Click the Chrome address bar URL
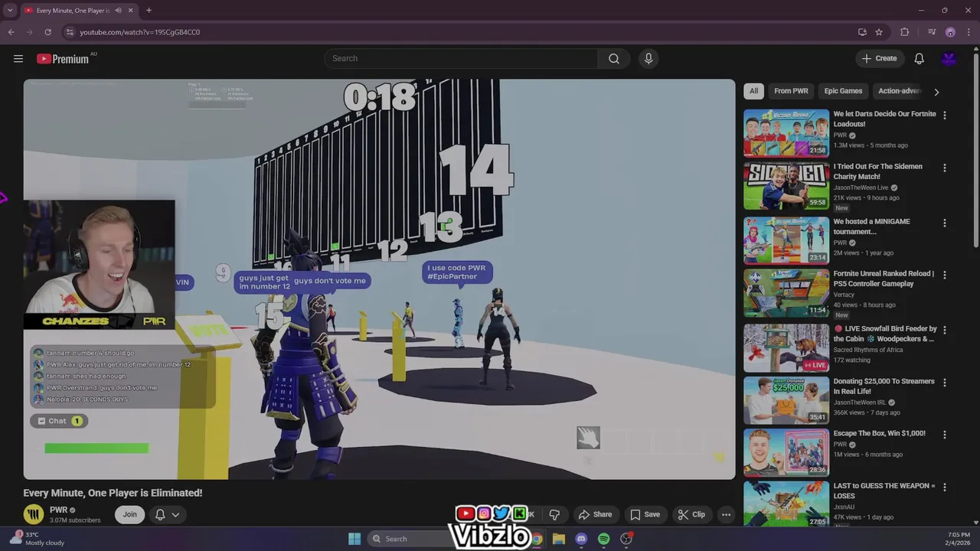This screenshot has height=551, width=980. pos(140,32)
